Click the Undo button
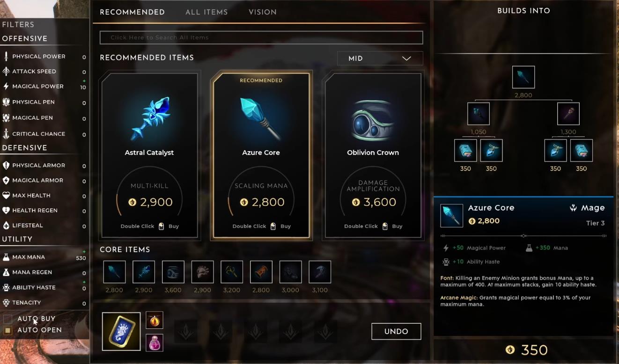This screenshot has width=619, height=364. [396, 331]
